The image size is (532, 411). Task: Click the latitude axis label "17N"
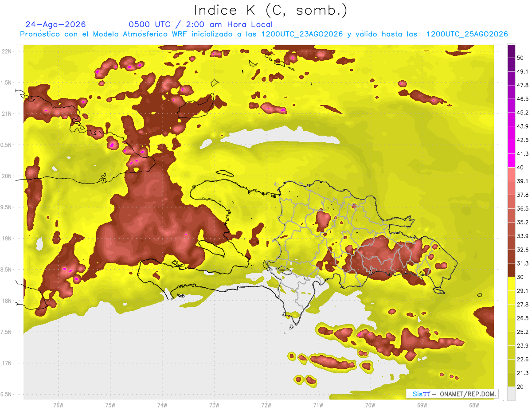(x=8, y=364)
